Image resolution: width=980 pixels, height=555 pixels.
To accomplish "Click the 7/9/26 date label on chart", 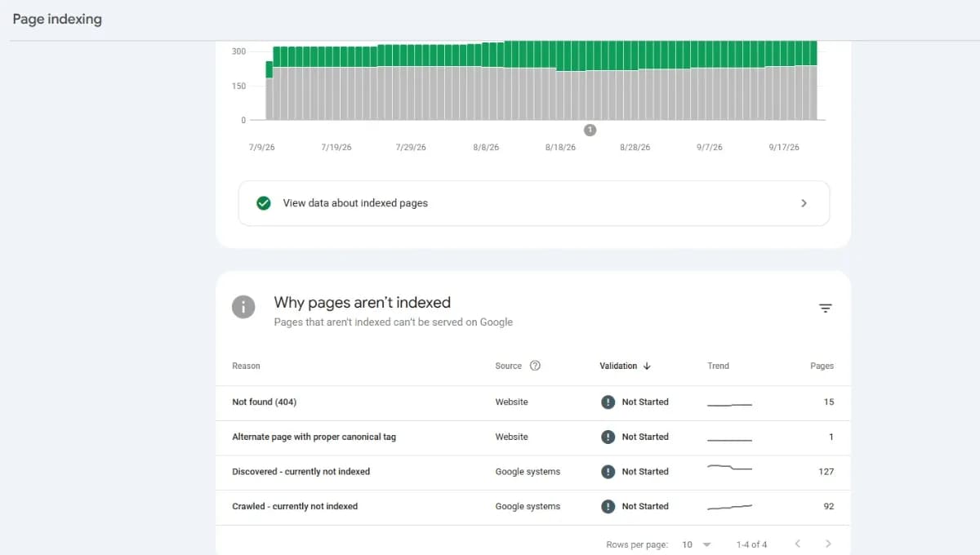I will click(x=262, y=148).
